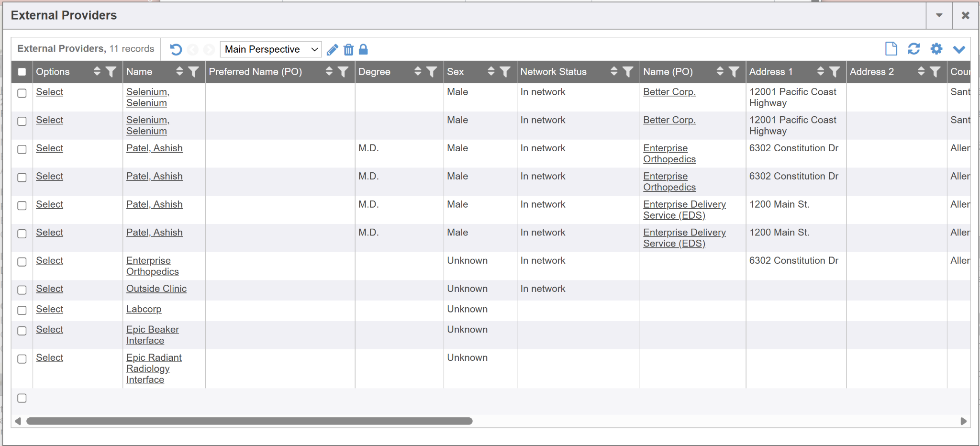This screenshot has height=446, width=980.
Task: Click the Better Corp. link in first row
Action: point(669,92)
